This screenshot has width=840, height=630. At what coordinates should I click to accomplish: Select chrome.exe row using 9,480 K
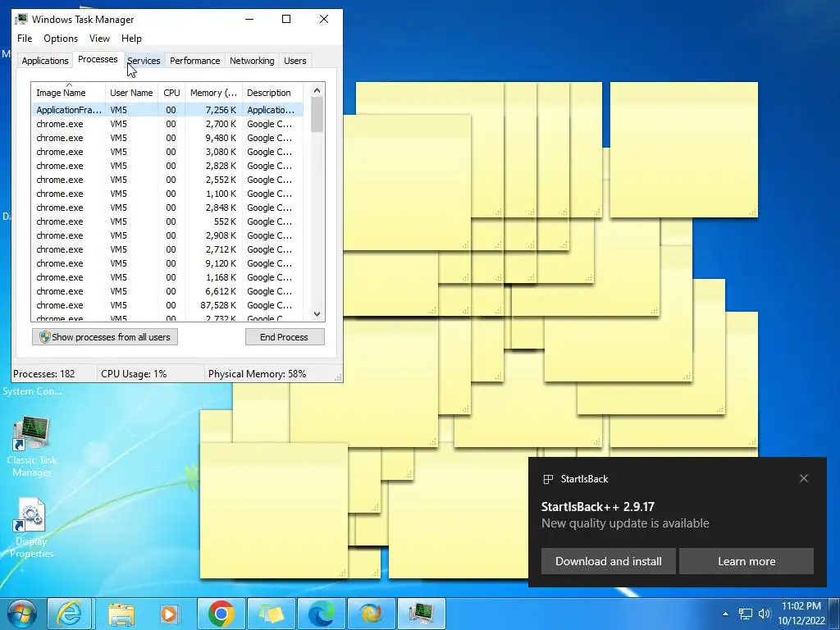point(167,138)
